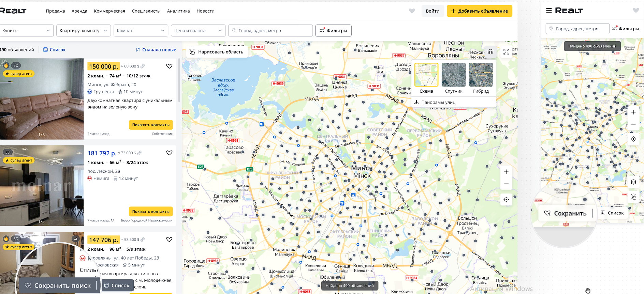Image resolution: width=644 pixels, height=294 pixels.
Task: Open favorites heart in mobile view
Action: [x=636, y=11]
